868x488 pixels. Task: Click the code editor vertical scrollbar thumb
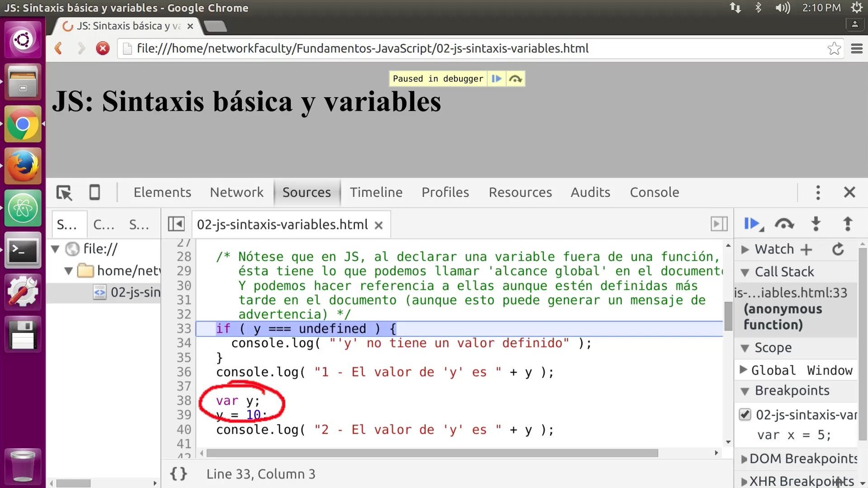point(728,316)
